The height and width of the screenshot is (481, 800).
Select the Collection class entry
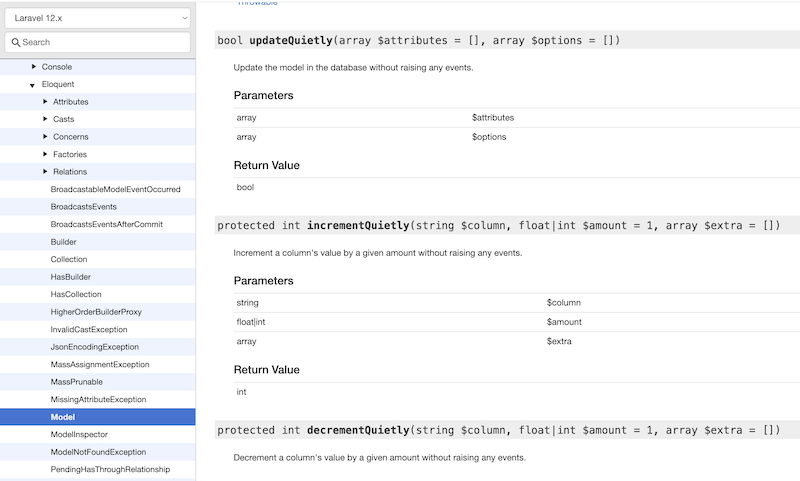click(69, 259)
